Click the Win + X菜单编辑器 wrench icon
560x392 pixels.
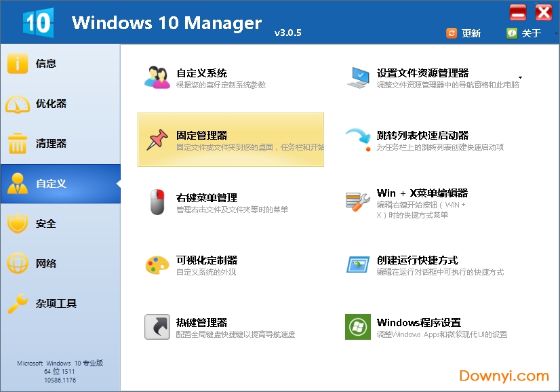click(358, 202)
